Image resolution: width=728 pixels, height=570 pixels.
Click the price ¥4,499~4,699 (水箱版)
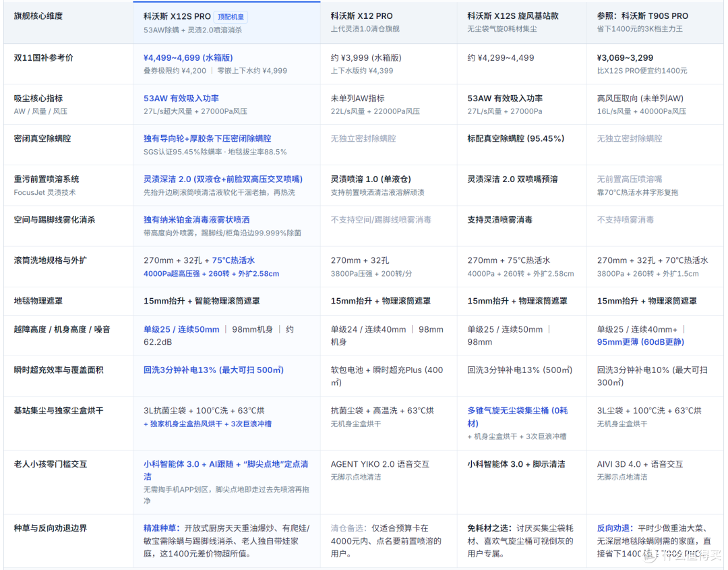188,57
